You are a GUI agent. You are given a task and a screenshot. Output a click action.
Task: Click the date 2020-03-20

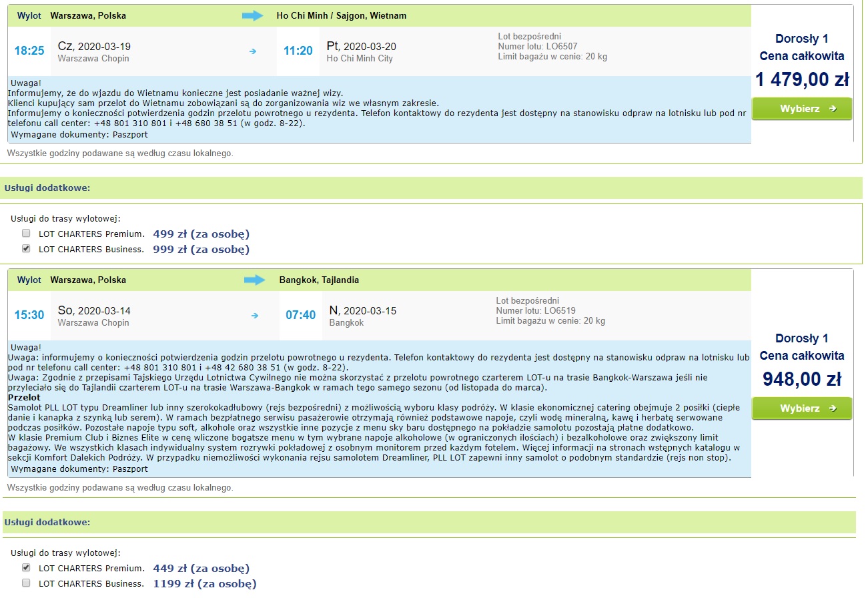(x=370, y=47)
